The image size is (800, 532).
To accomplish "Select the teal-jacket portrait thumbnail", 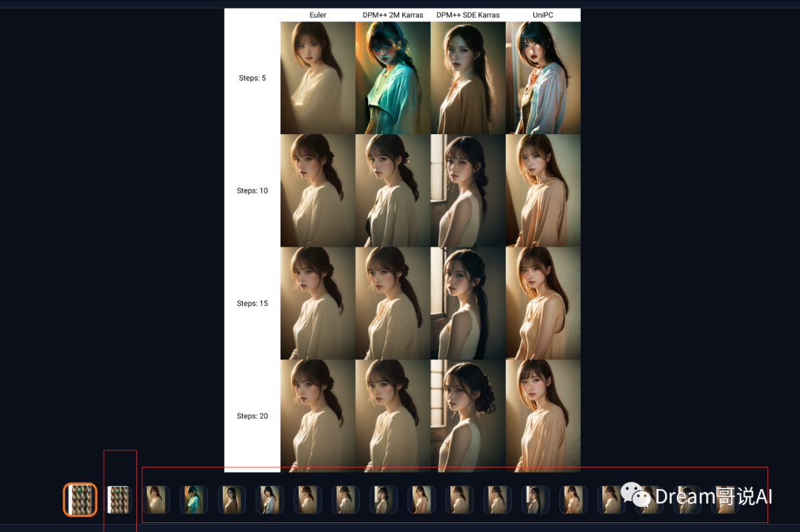I will pos(194,499).
